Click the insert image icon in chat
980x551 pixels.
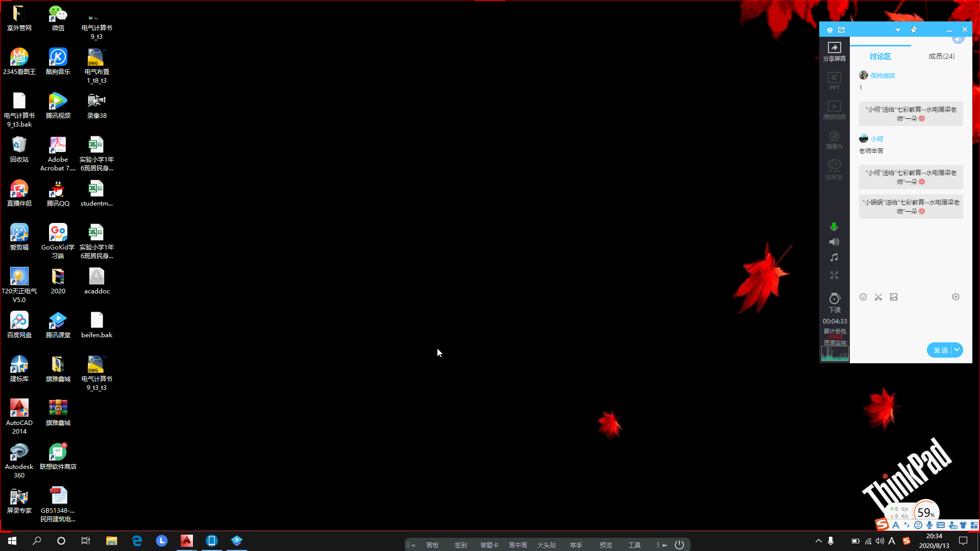894,297
